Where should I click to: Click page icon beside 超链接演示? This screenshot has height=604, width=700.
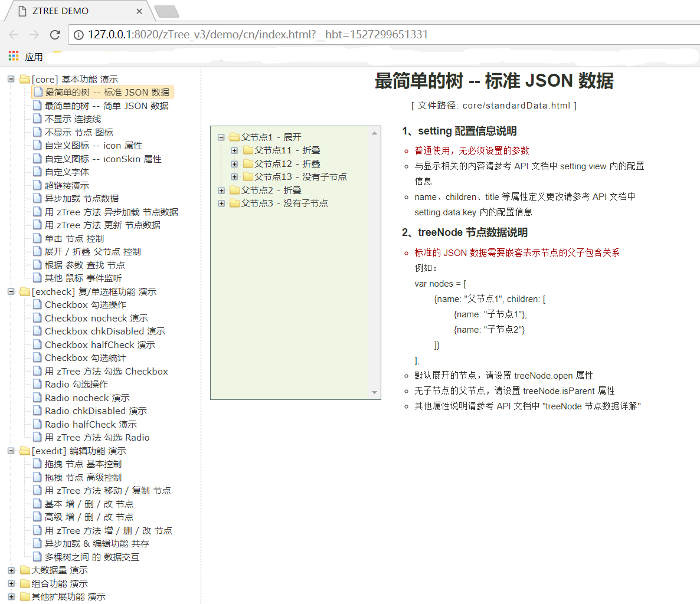pyautogui.click(x=38, y=185)
